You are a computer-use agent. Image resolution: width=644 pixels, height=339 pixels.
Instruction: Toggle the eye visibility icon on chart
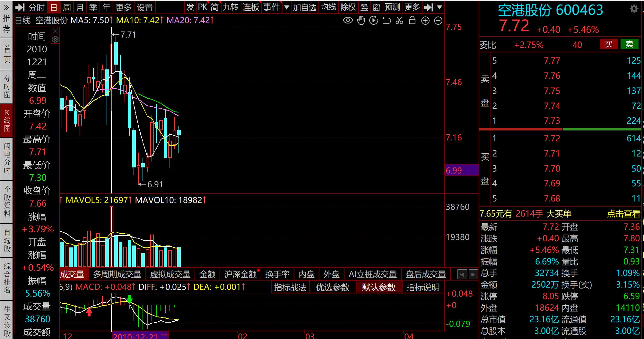tap(348, 21)
